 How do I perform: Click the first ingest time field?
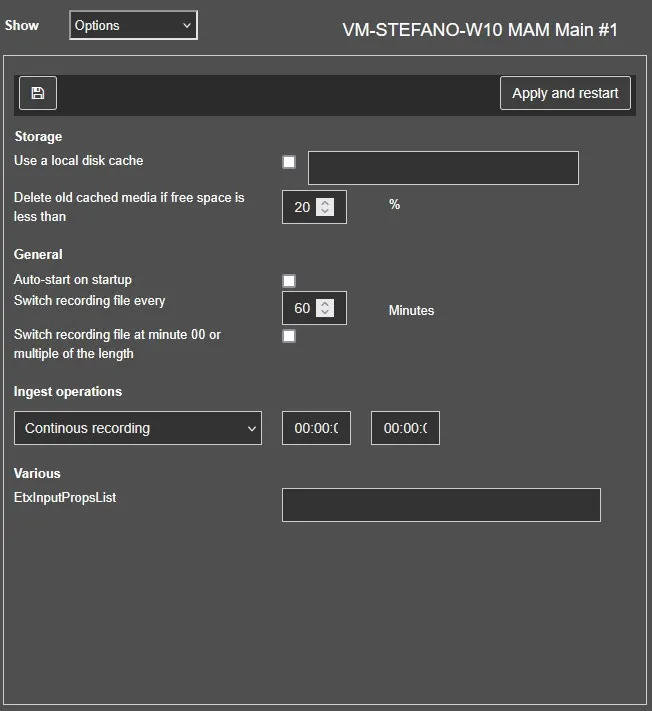316,428
